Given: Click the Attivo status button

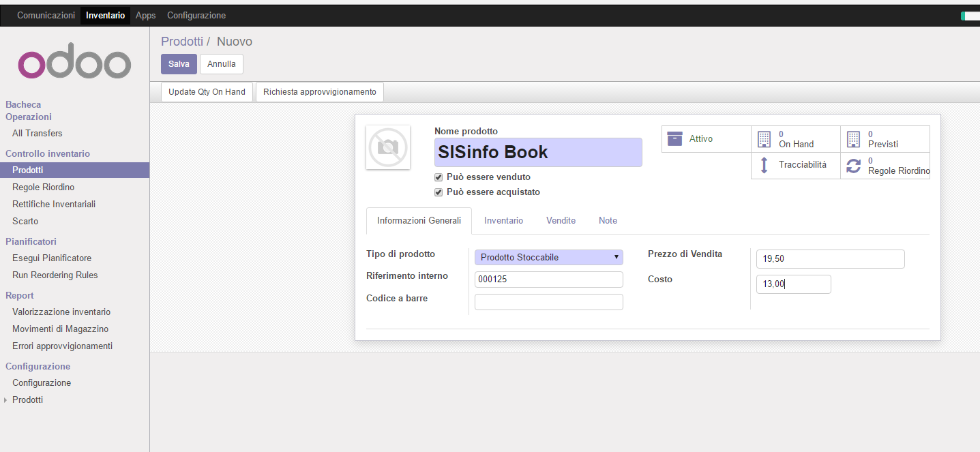Looking at the screenshot, I should pyautogui.click(x=707, y=139).
